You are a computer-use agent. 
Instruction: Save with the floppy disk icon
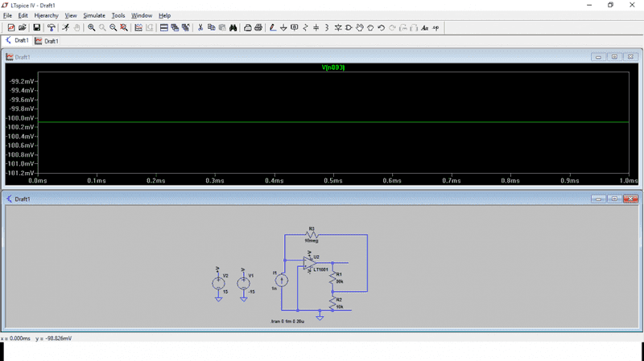coord(36,27)
